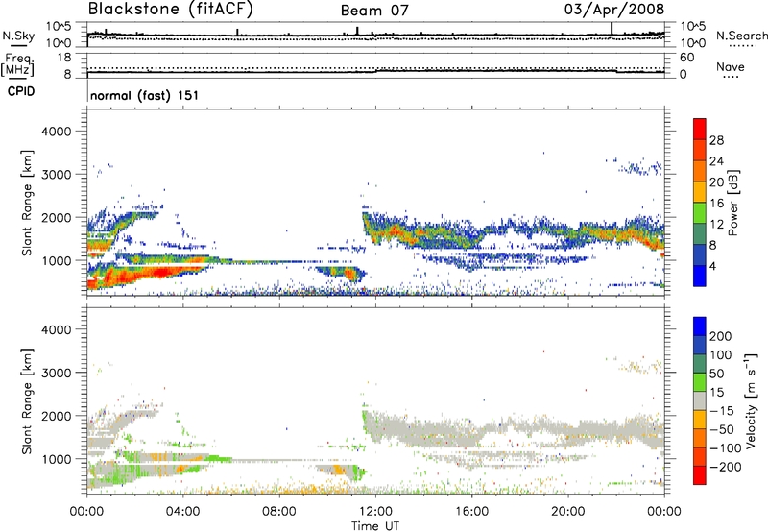Click the "Slant Range [km]" label of power panel
This screenshot has height=532, width=768.
pos(27,203)
